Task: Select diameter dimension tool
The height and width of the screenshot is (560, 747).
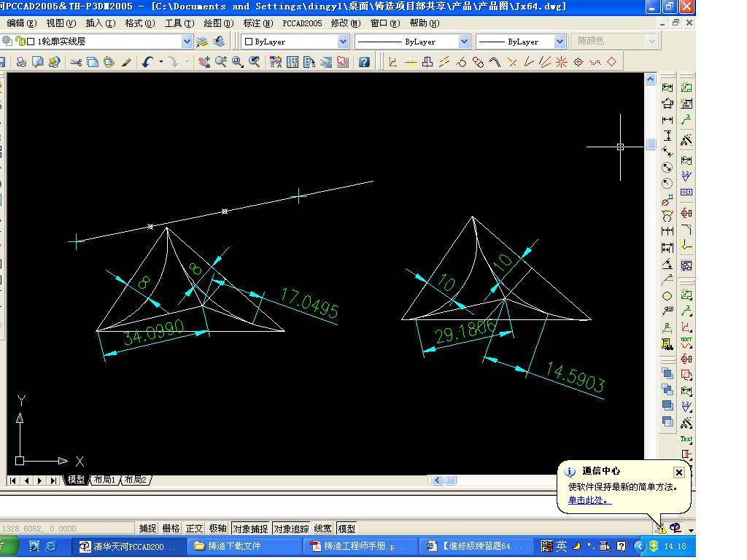Action: click(667, 168)
